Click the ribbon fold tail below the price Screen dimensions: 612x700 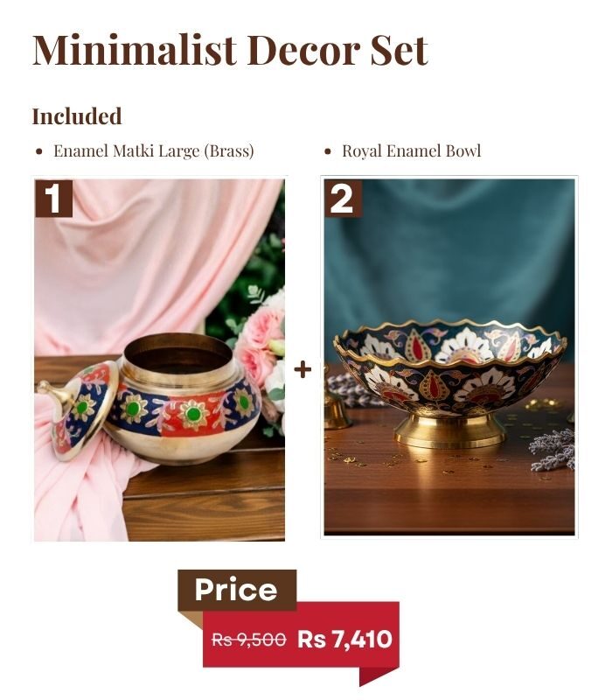pyautogui.click(x=379, y=676)
